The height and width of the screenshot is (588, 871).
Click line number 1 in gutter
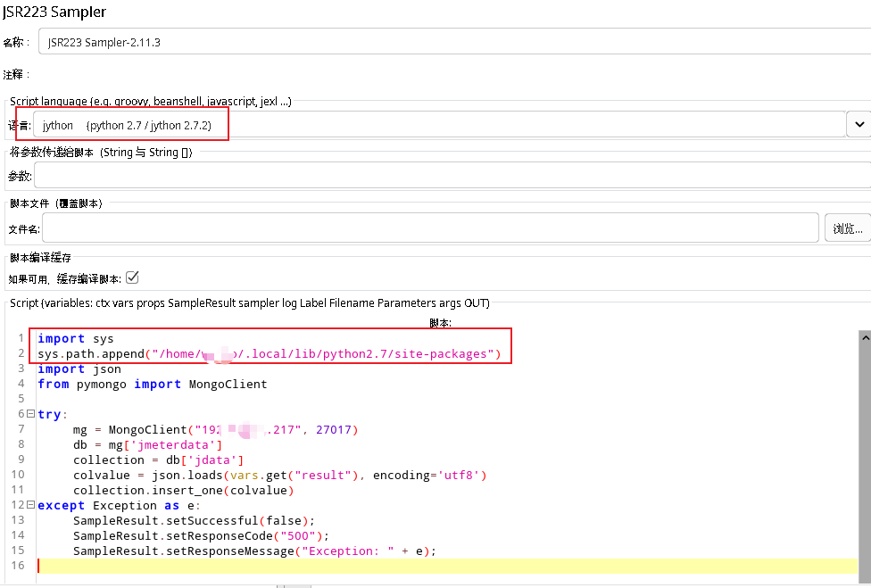[x=20, y=338]
